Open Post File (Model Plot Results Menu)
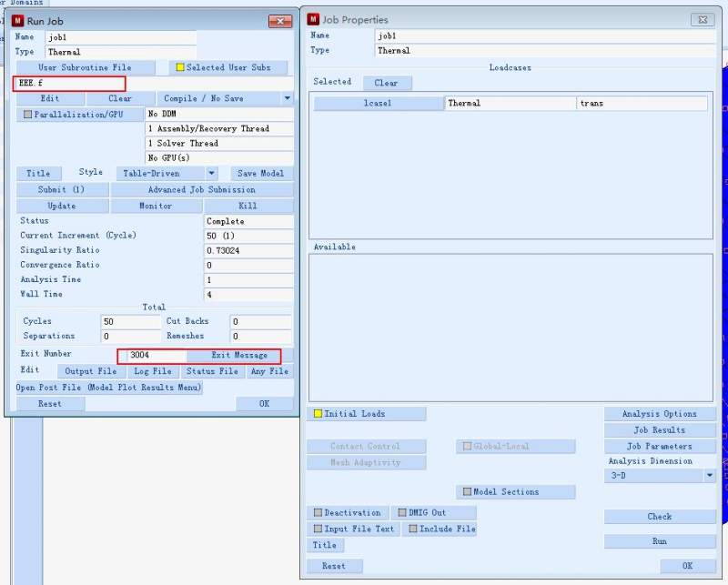 [109, 388]
